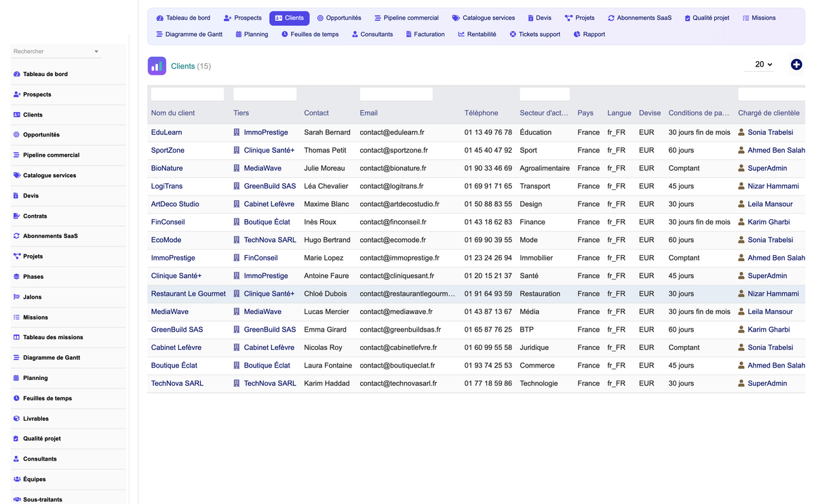The width and height of the screenshot is (814, 504).
Task: Open the Rechercher dropdown in the sidebar
Action: (x=56, y=52)
